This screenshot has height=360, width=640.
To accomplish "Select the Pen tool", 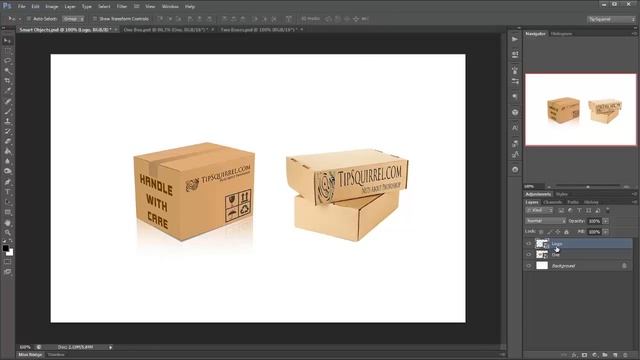I will (7, 182).
